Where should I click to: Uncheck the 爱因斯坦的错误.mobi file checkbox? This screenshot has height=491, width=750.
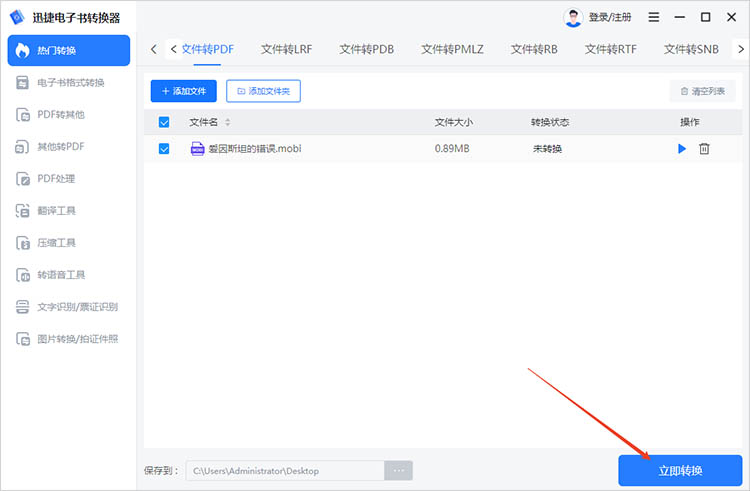[164, 149]
